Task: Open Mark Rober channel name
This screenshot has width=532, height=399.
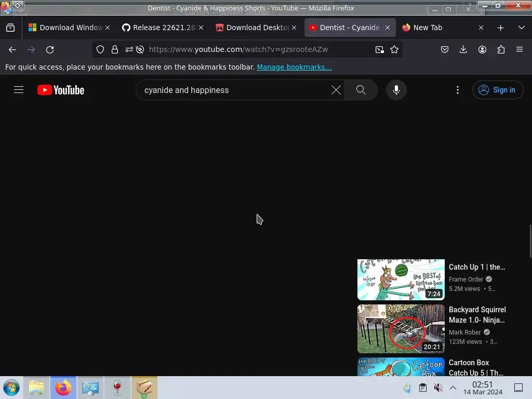Action: 464,332
